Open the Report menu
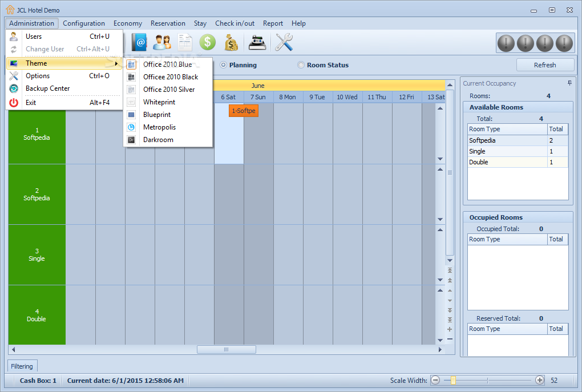Screen dimensions: 582x392 [x=273, y=23]
